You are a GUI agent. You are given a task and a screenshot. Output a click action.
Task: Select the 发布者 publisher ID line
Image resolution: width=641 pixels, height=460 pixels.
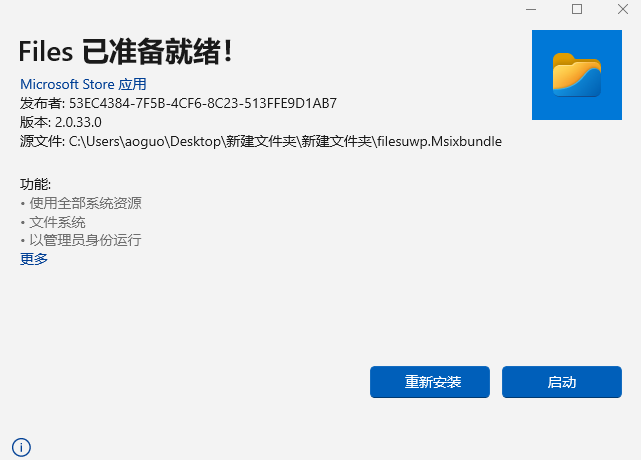tap(178, 103)
